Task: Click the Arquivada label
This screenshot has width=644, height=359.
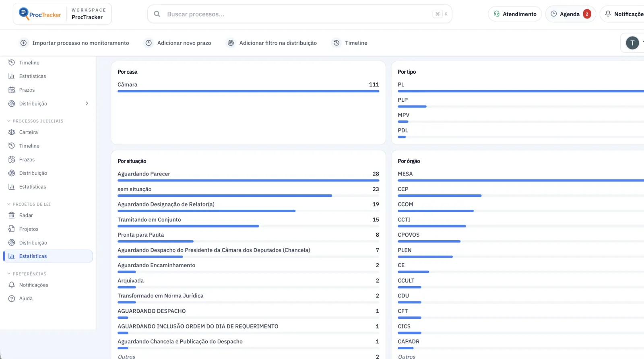Action: tap(130, 281)
